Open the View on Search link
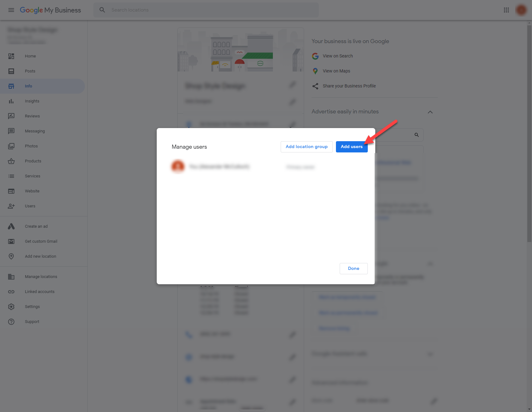 pyautogui.click(x=338, y=56)
